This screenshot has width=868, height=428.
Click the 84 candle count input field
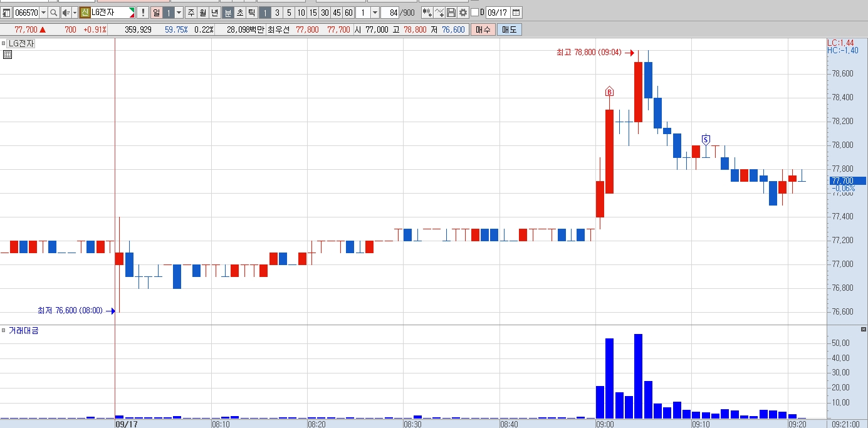(x=390, y=13)
